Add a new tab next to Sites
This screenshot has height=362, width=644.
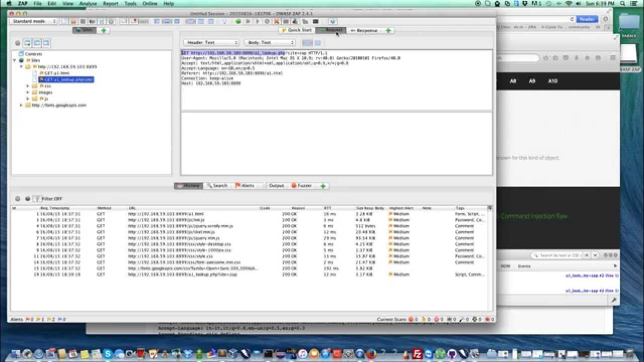tap(103, 30)
